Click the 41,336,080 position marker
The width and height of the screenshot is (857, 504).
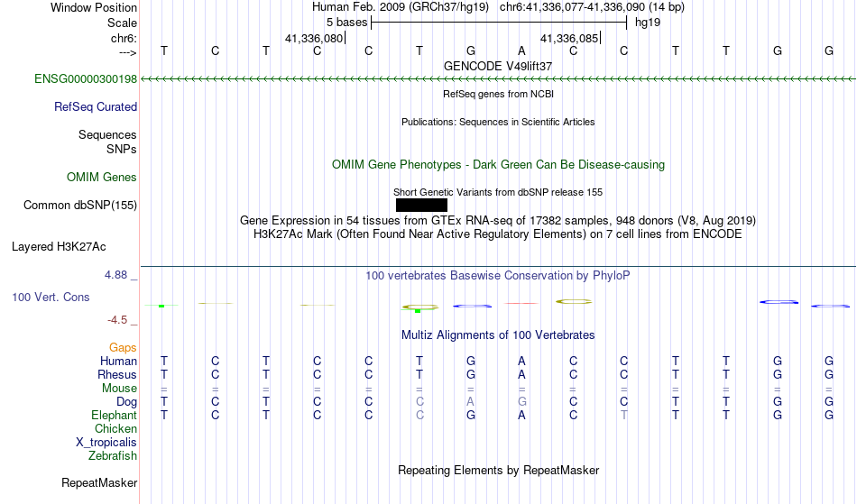pos(315,38)
